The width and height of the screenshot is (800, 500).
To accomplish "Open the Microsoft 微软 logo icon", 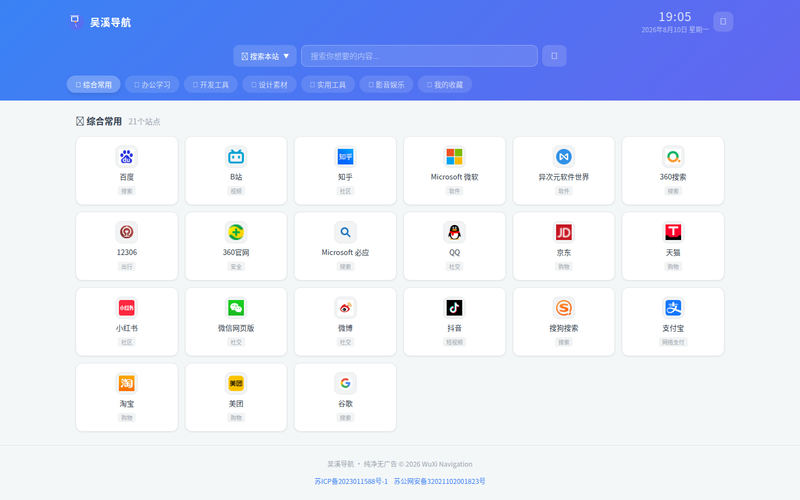I will [x=454, y=157].
